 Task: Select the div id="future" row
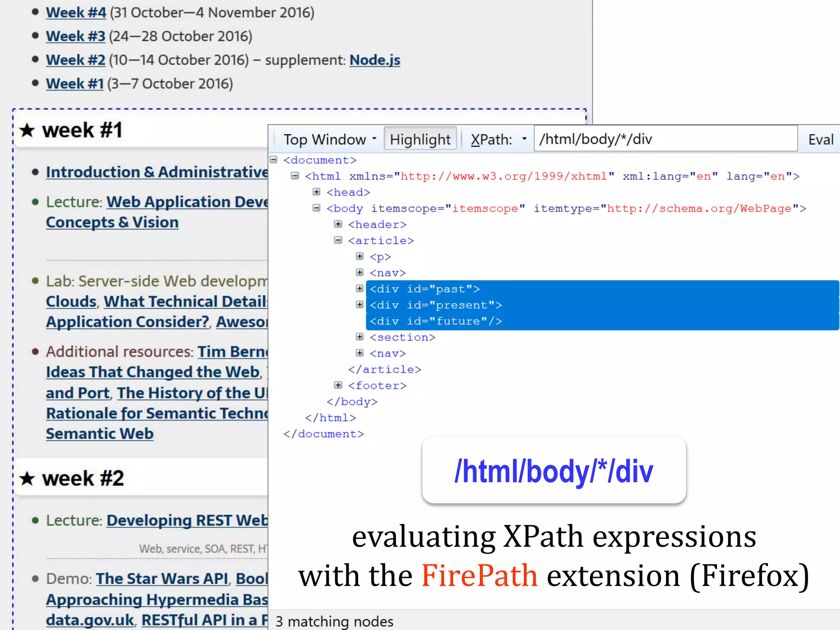602,321
